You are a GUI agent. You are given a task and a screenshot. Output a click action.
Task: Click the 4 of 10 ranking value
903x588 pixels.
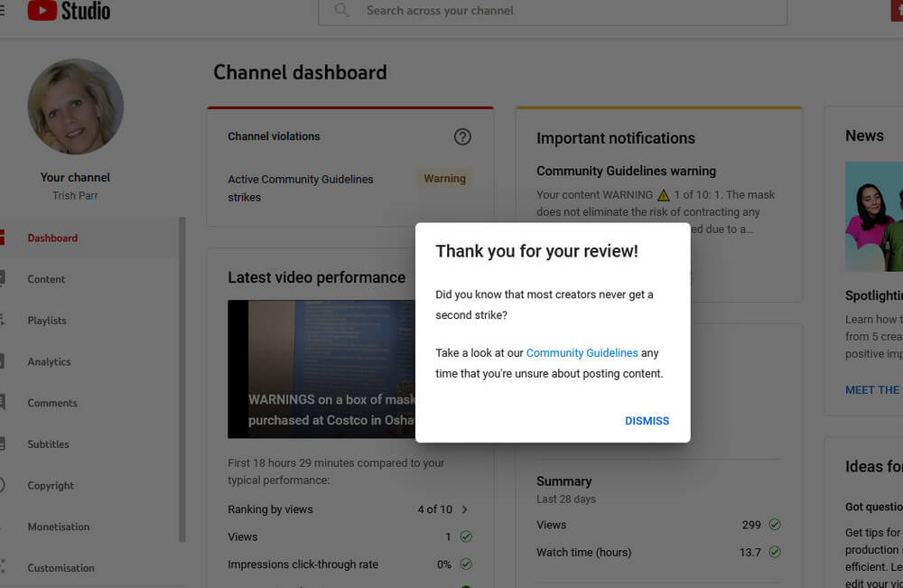[x=435, y=509]
